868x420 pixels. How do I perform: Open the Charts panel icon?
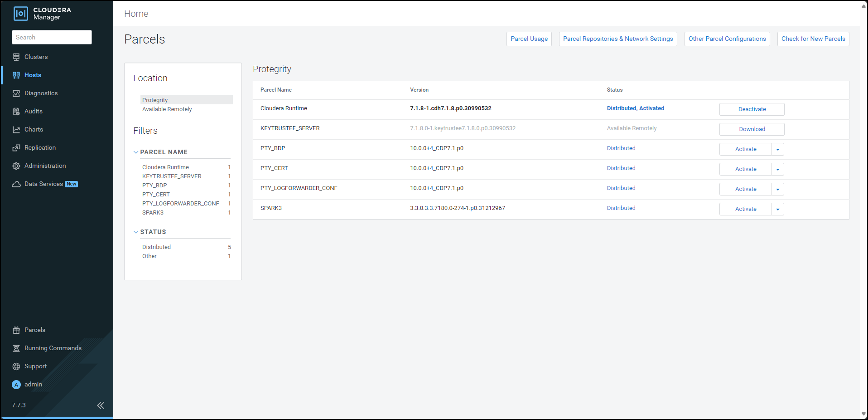coord(16,129)
